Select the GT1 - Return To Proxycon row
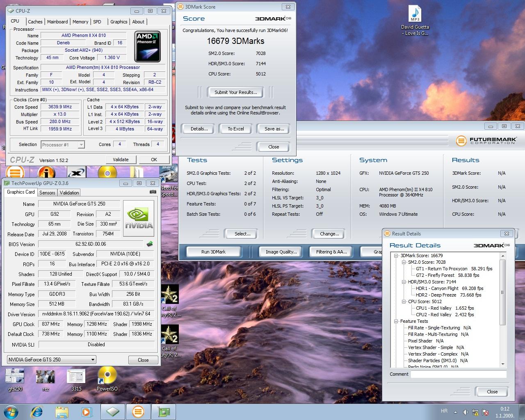Image resolution: width=525 pixels, height=420 pixels. tap(454, 269)
